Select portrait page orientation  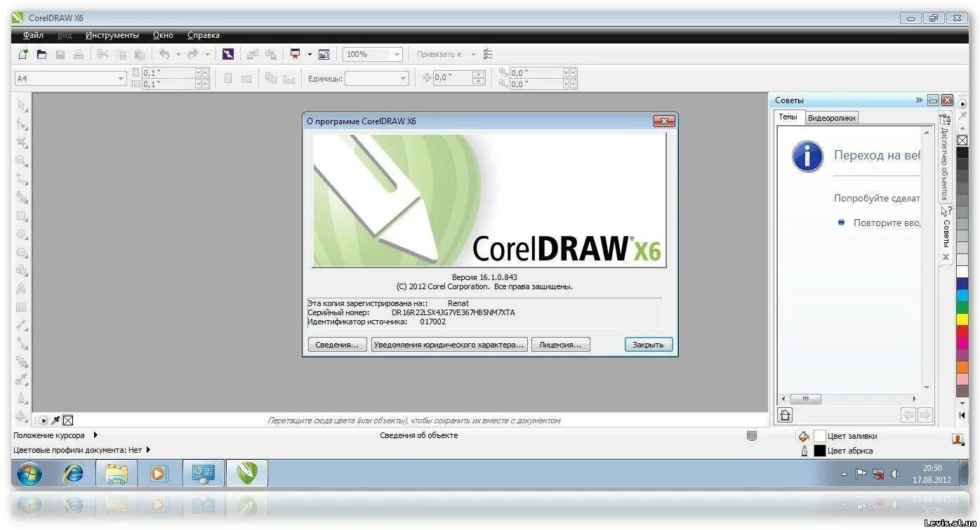tap(228, 79)
